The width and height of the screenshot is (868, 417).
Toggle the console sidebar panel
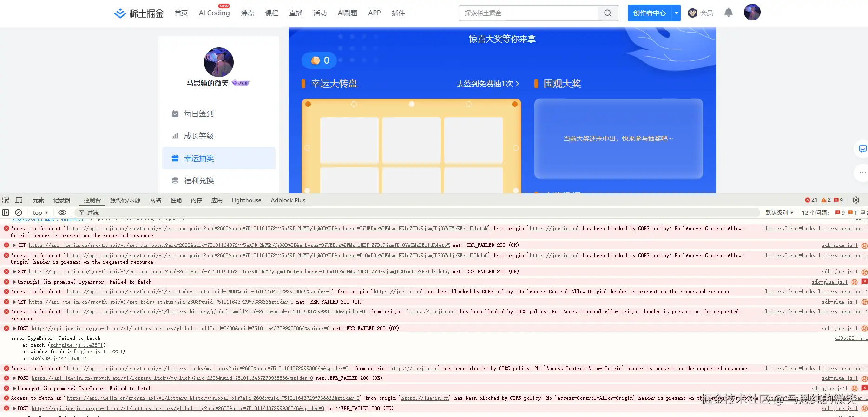point(6,212)
